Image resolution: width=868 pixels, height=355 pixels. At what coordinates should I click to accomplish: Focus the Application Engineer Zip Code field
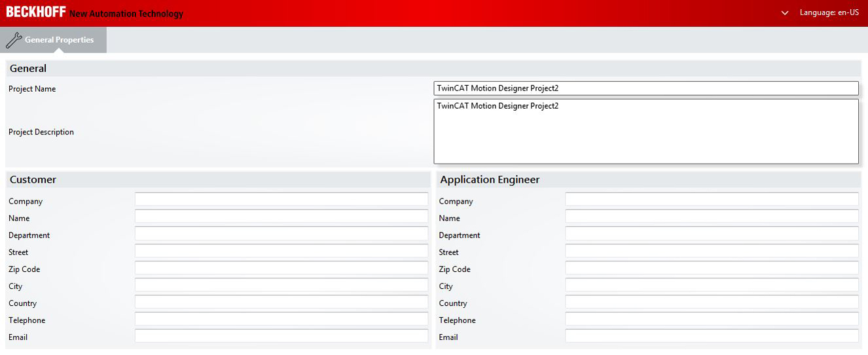click(x=712, y=267)
